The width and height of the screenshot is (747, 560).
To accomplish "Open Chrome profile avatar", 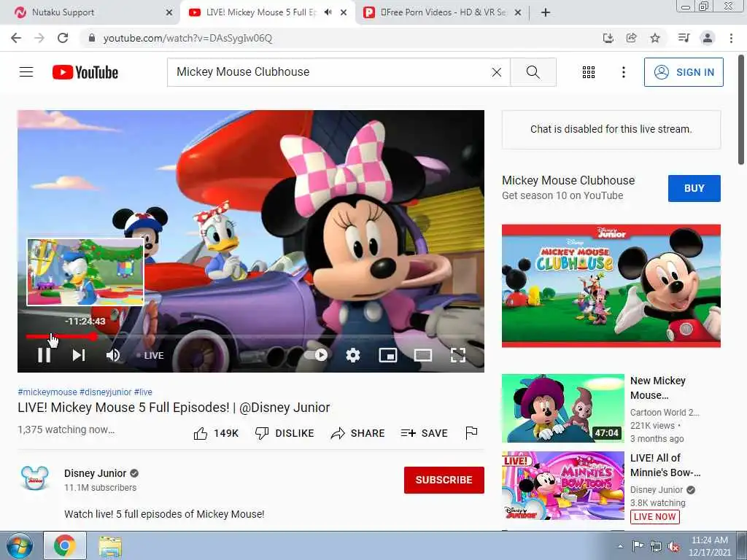I will click(708, 38).
